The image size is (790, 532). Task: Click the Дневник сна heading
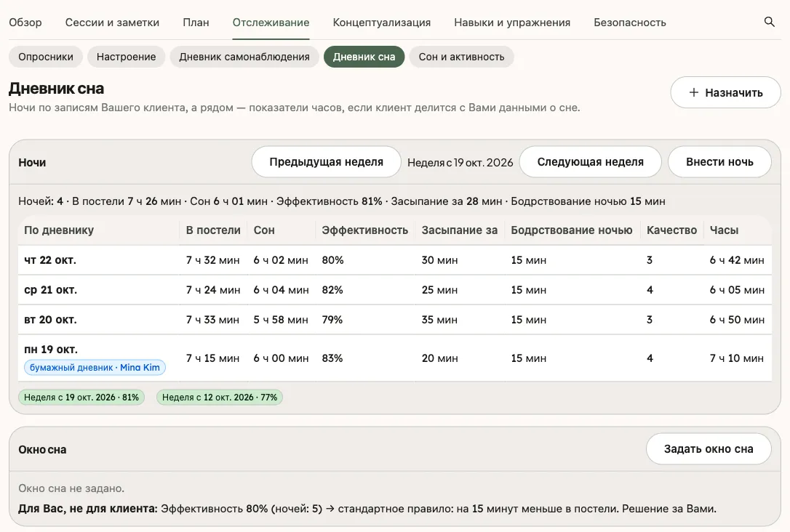tap(57, 89)
